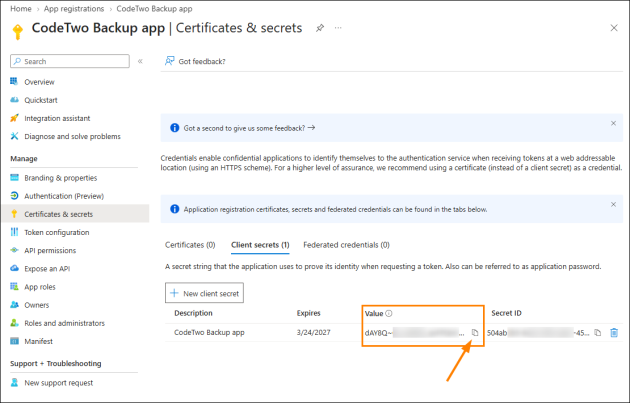Select Owners in the menu
The height and width of the screenshot is (403, 630).
click(37, 305)
